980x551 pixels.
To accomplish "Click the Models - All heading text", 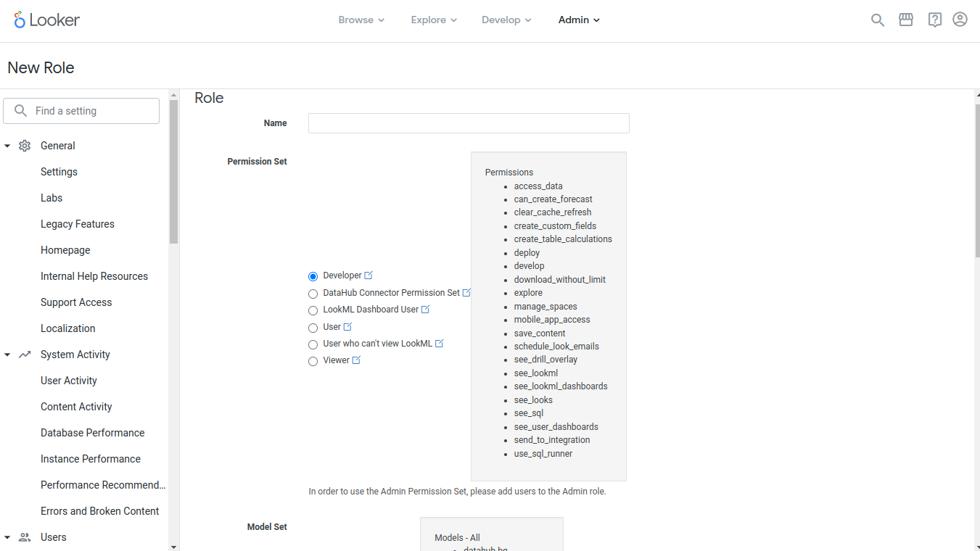I will pos(457,538).
